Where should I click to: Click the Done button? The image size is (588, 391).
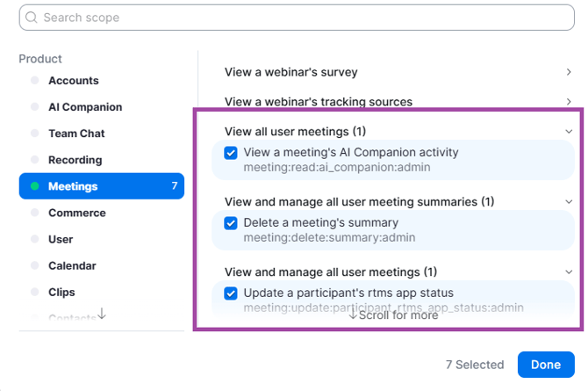[x=546, y=365]
